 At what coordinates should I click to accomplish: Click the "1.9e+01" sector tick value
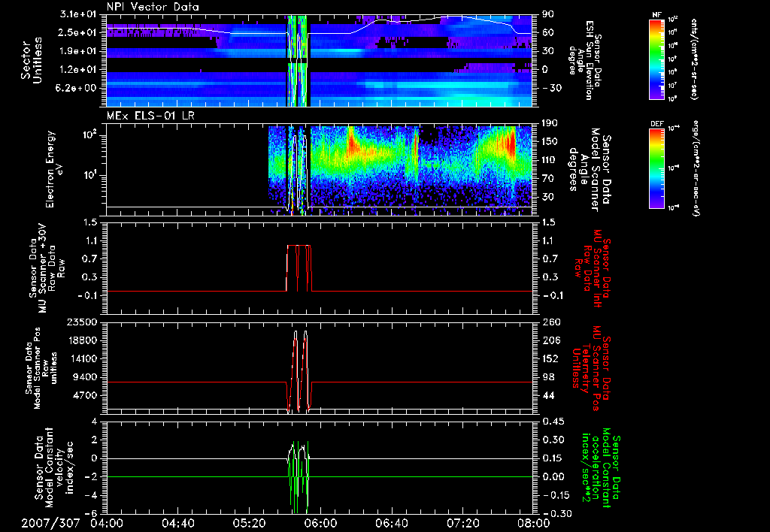point(77,51)
